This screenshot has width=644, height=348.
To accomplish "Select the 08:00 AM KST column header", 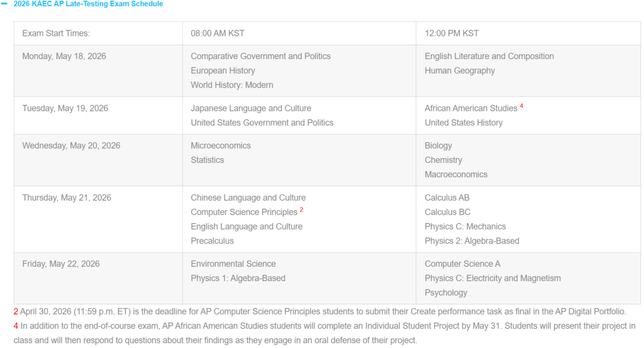I will [218, 33].
